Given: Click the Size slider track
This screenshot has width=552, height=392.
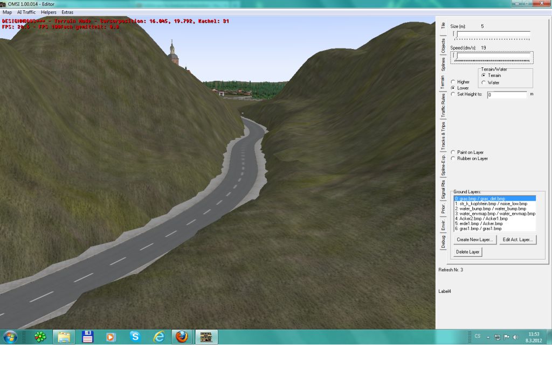Looking at the screenshot, I should click(493, 34).
